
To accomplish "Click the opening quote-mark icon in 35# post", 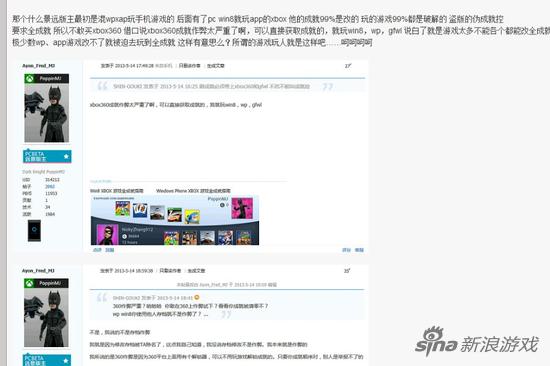I will 102,298.
